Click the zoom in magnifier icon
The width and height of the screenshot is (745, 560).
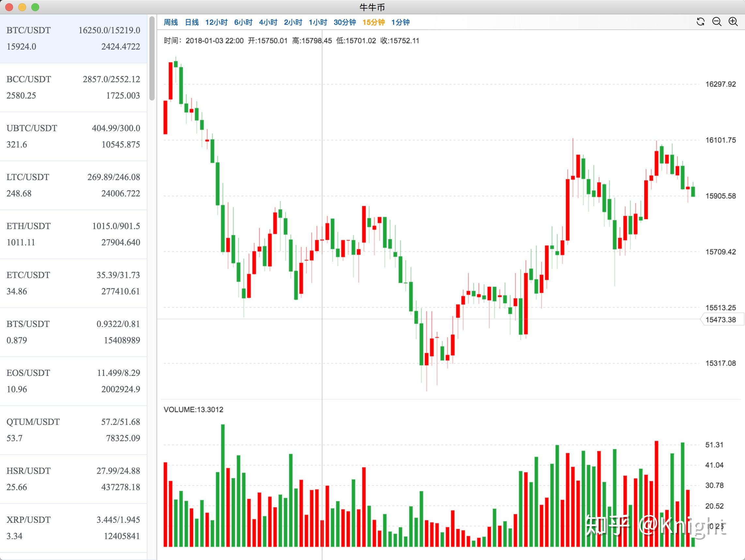click(733, 22)
